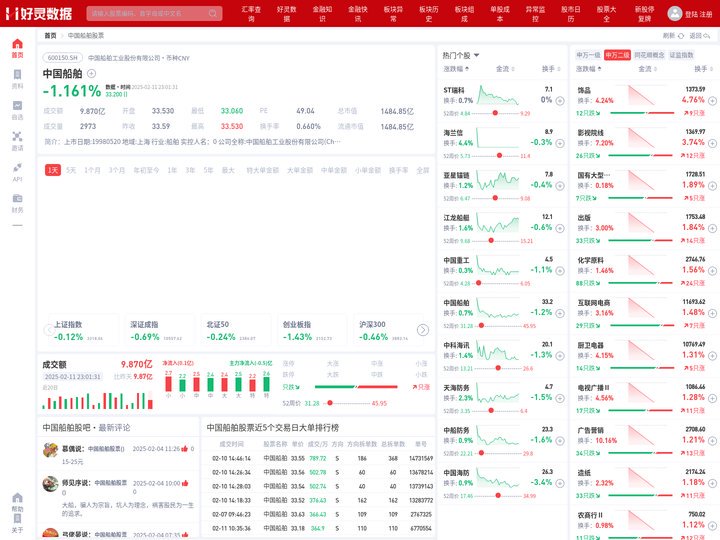Open the 资料 document icon in sidebar

(17, 74)
